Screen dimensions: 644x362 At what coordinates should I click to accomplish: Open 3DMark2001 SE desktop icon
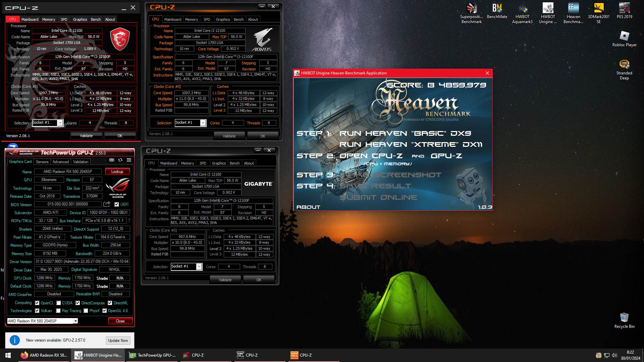point(599,13)
